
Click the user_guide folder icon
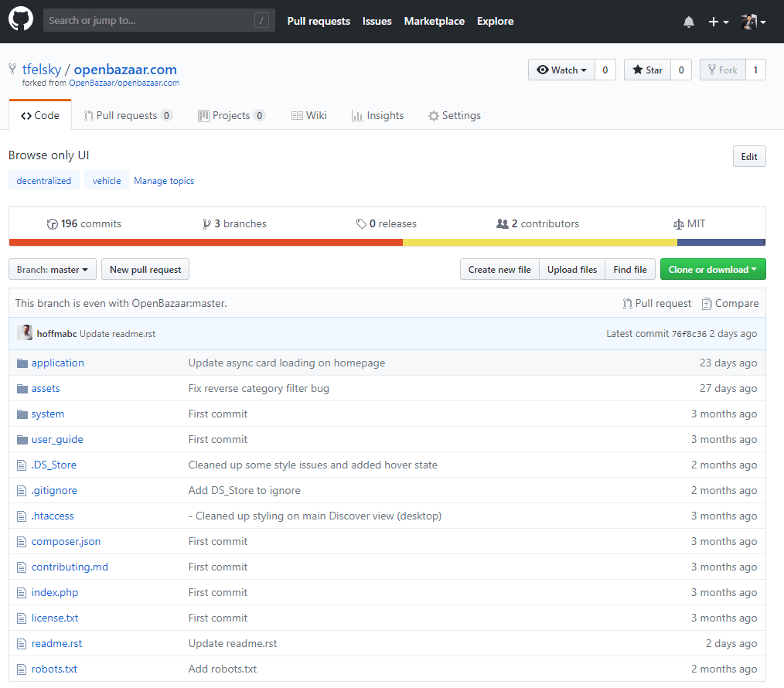point(22,440)
